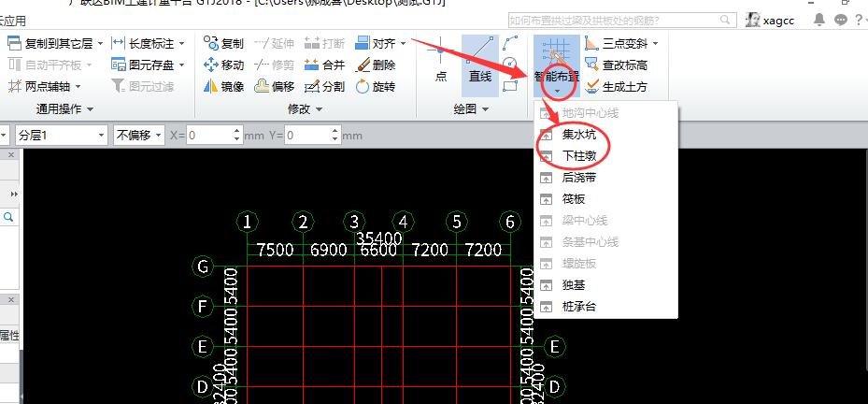The image size is (868, 404).
Task: Click the 35400 total dimension text
Action: [x=378, y=238]
